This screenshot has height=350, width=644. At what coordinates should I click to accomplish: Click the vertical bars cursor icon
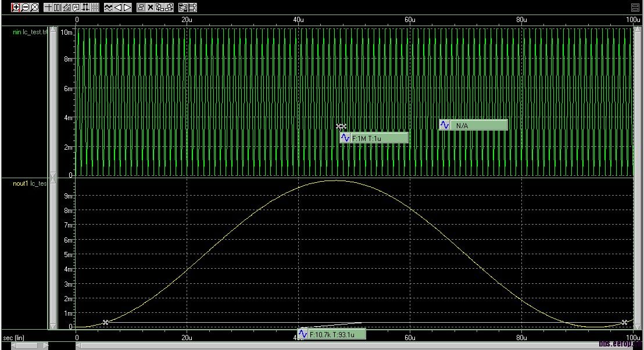coord(58,8)
